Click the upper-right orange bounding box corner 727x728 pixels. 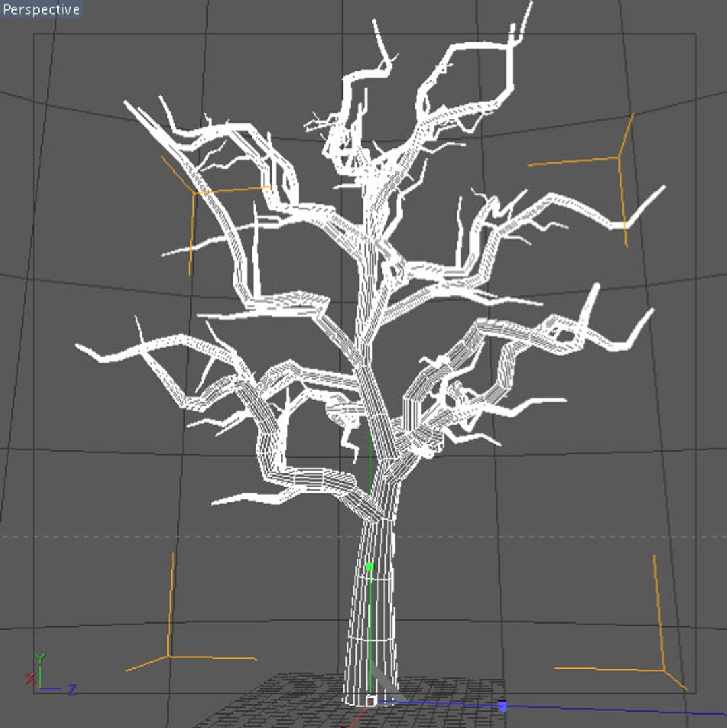click(x=619, y=158)
